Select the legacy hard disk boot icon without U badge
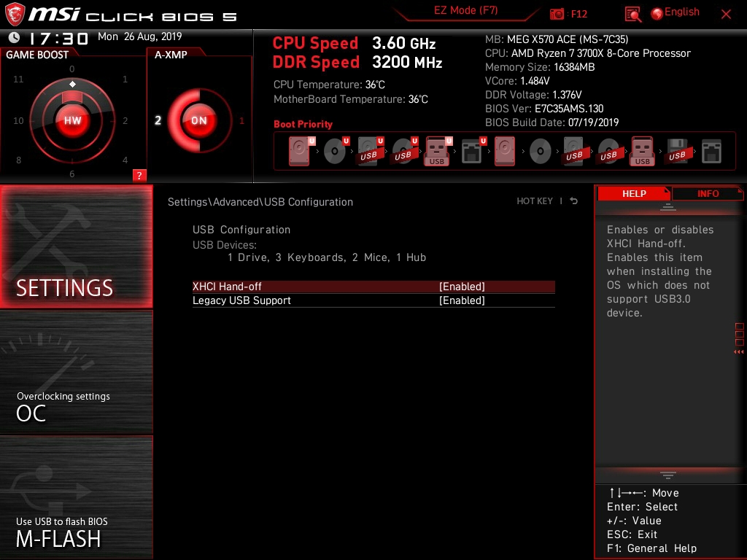 pyautogui.click(x=505, y=151)
